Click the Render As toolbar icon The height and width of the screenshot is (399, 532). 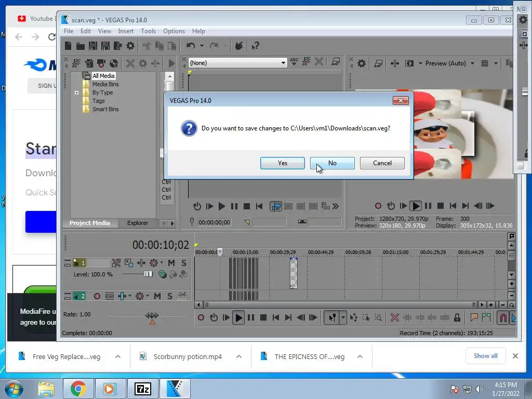click(118, 46)
